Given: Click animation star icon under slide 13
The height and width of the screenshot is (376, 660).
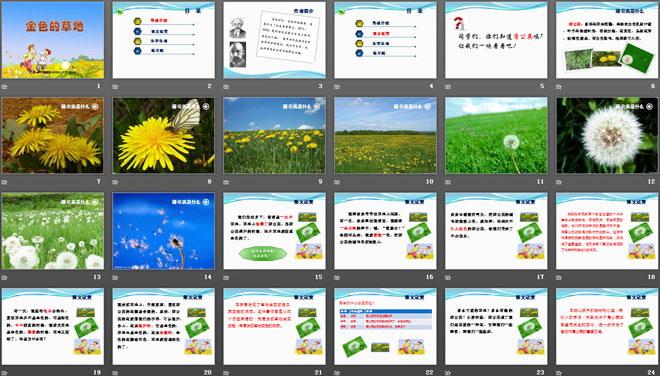Looking at the screenshot, I should click(5, 277).
